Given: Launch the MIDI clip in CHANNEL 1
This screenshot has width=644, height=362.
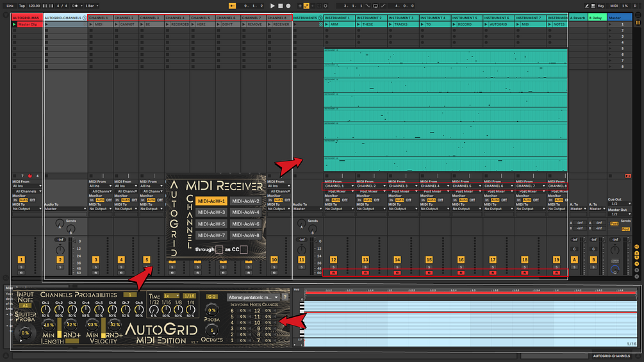Looking at the screenshot, I should (x=91, y=24).
